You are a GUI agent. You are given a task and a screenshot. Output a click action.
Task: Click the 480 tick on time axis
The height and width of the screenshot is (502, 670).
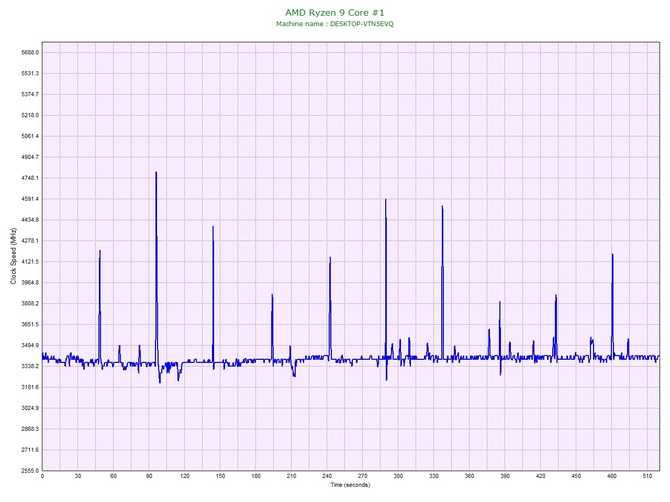click(612, 476)
